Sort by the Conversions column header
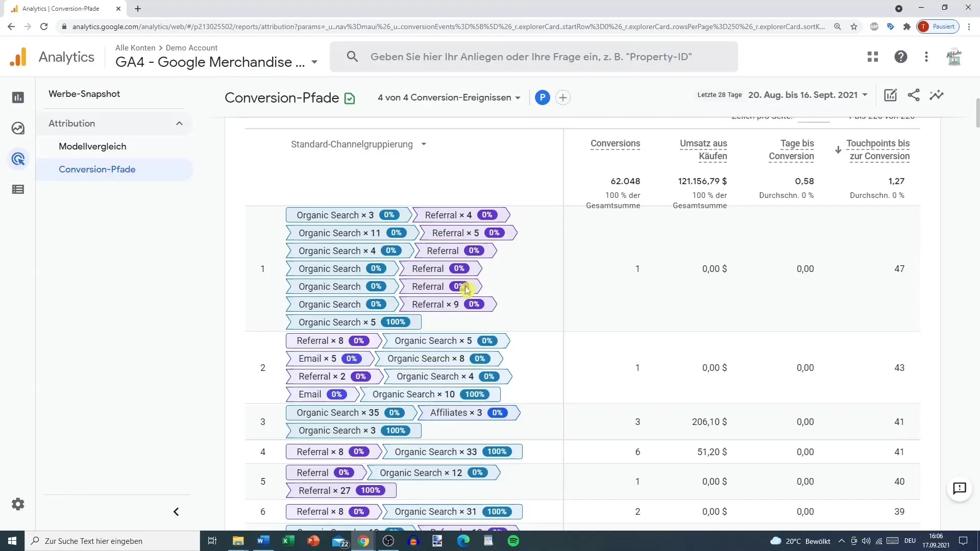 click(x=615, y=144)
